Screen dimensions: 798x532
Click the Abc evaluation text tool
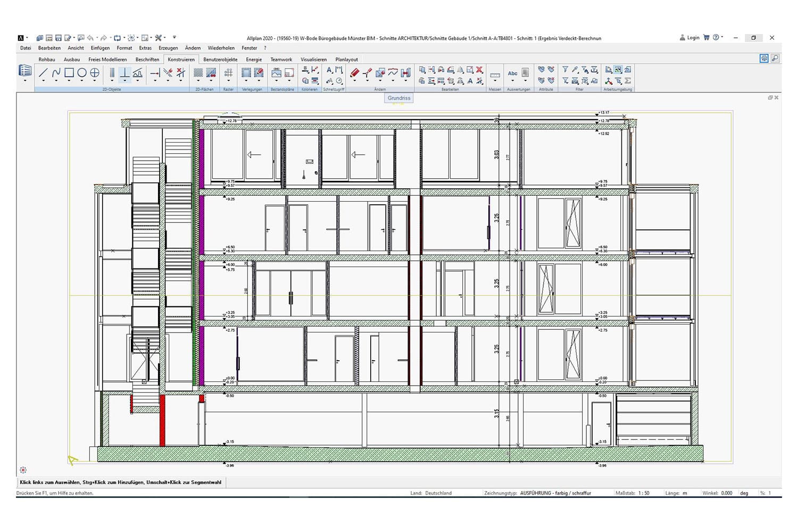(512, 73)
